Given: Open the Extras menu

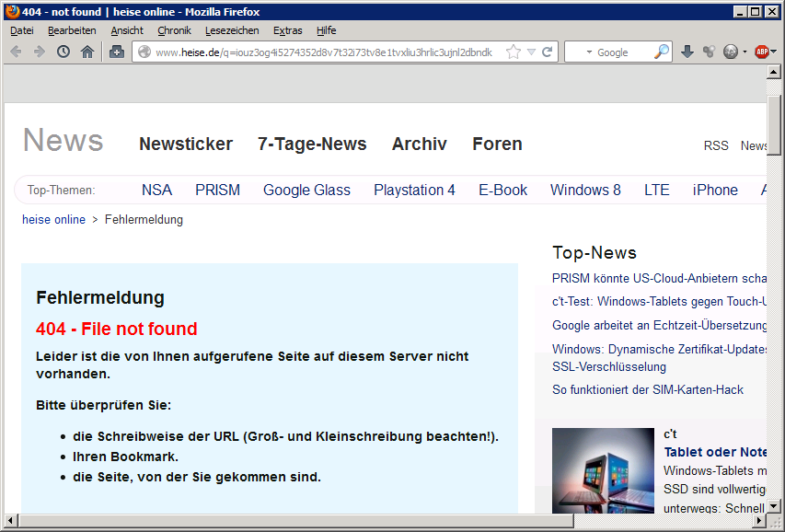Looking at the screenshot, I should (x=288, y=30).
